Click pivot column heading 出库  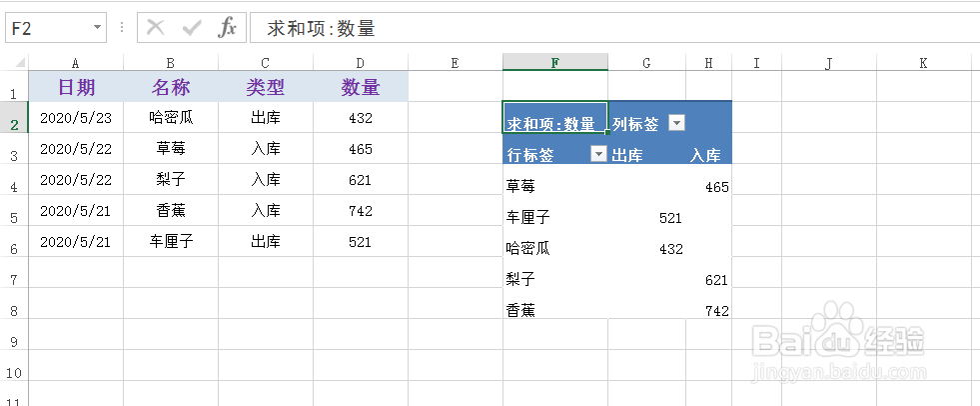[x=647, y=149]
